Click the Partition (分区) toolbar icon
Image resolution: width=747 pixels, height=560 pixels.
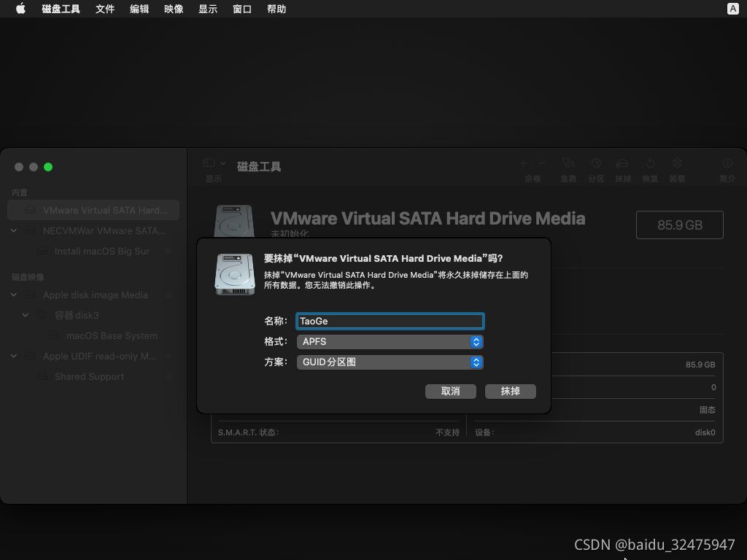coord(596,164)
